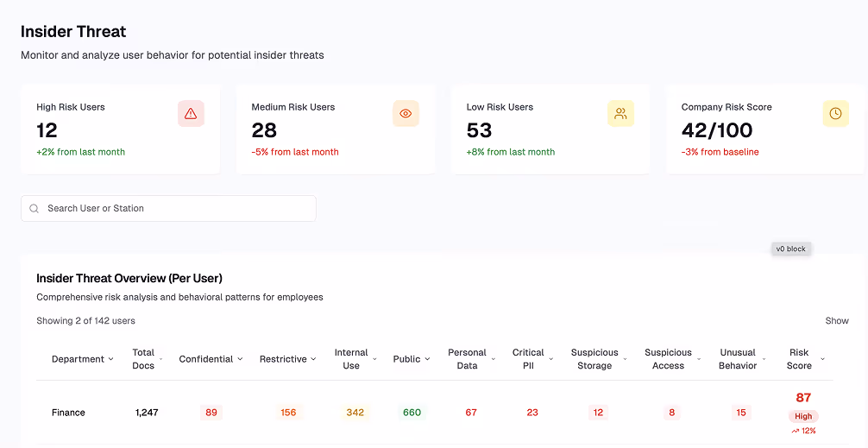
Task: Select the Finance department row
Action: tap(435, 413)
